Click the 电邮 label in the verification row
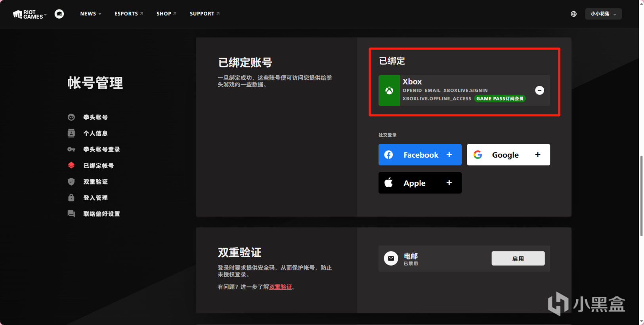644x325 pixels. pos(411,256)
